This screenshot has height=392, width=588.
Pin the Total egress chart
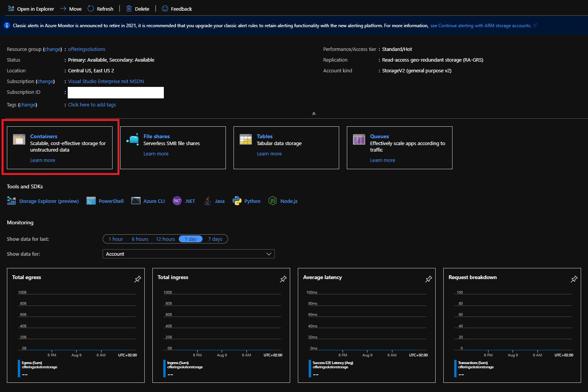click(138, 279)
